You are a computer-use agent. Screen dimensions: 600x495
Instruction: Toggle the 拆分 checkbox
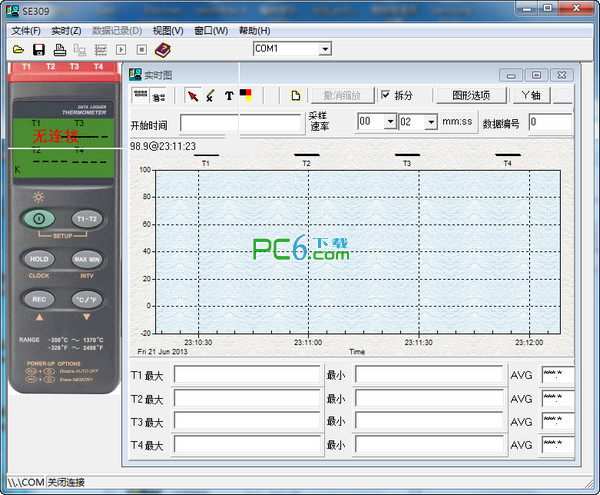tap(386, 95)
